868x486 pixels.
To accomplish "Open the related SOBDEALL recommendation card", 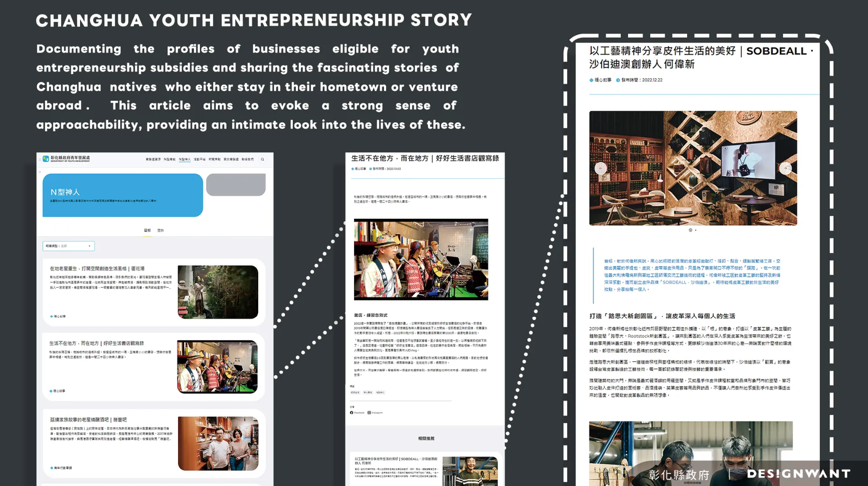I will click(x=425, y=469).
